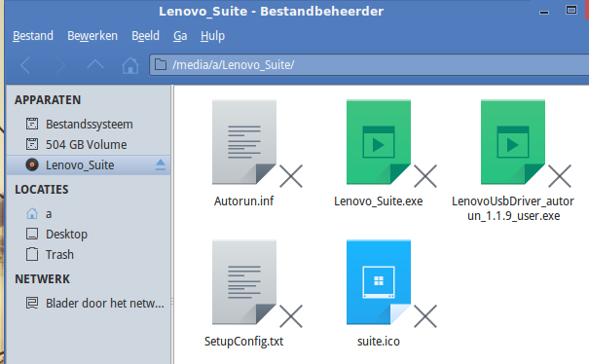The height and width of the screenshot is (364, 589).
Task: Select the Lenovo_Suite.exe file icon
Action: pyautogui.click(x=379, y=142)
